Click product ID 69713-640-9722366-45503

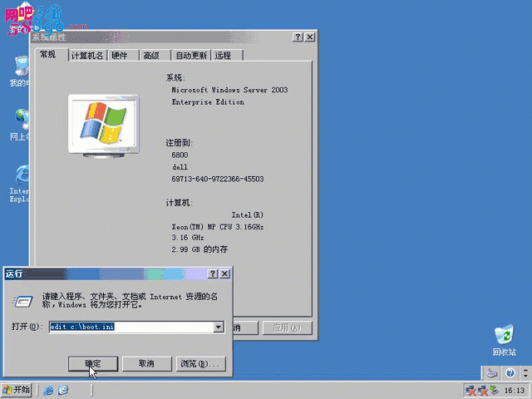218,179
